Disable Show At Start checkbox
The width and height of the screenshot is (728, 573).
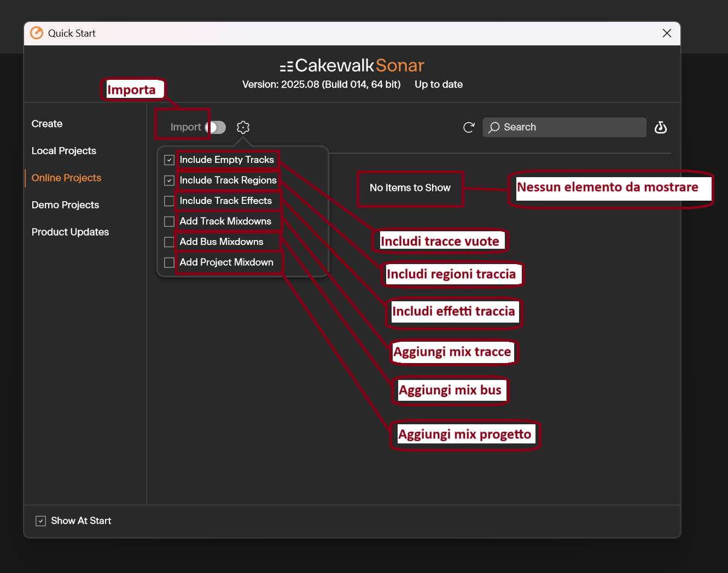[40, 521]
